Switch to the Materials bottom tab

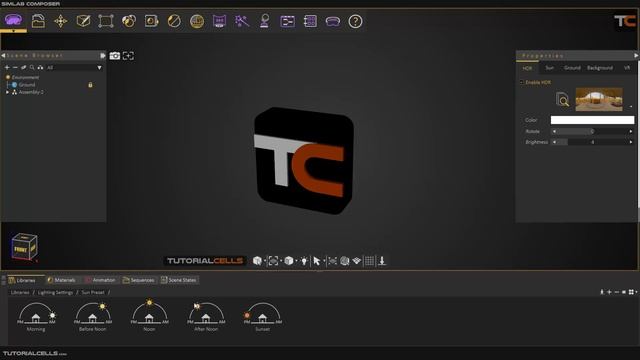(x=61, y=280)
